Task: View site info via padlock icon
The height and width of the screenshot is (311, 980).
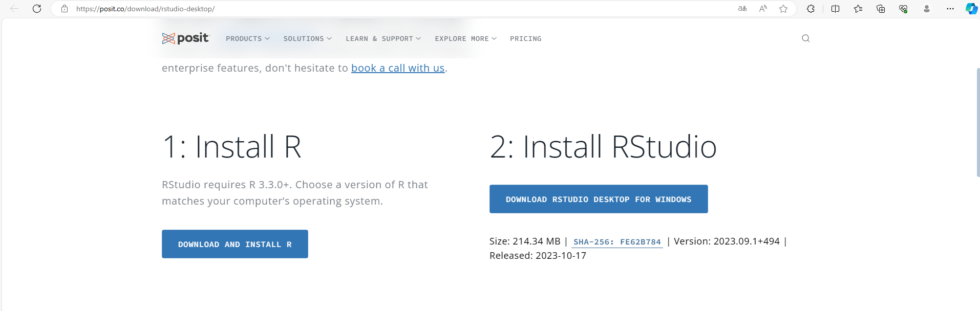Action: click(65, 9)
